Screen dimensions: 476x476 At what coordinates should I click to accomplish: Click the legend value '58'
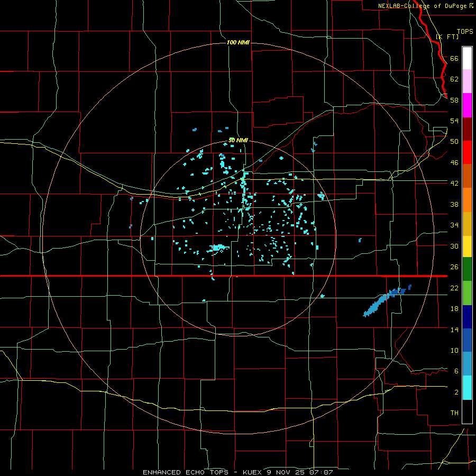454,100
